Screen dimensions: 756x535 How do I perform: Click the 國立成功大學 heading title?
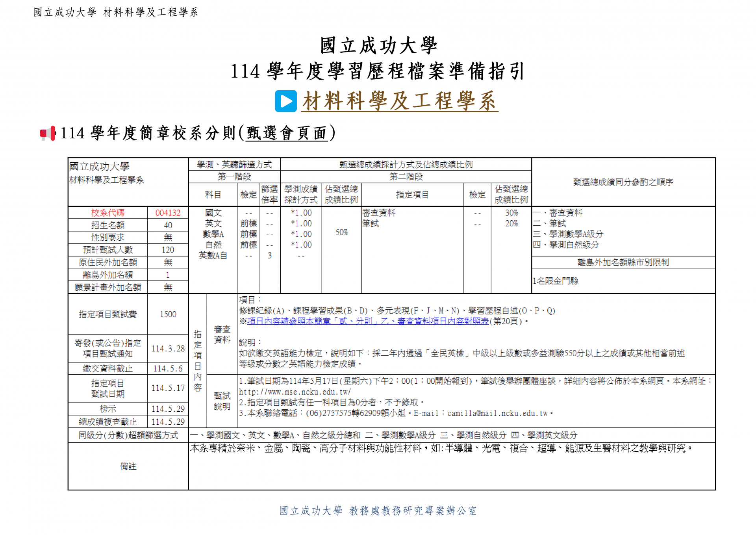coord(378,45)
